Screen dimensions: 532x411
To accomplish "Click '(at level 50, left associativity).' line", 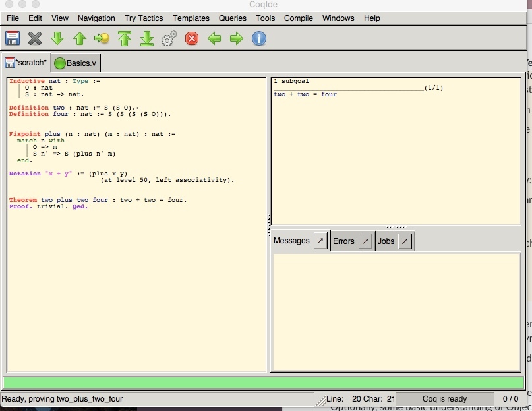I will [x=167, y=180].
